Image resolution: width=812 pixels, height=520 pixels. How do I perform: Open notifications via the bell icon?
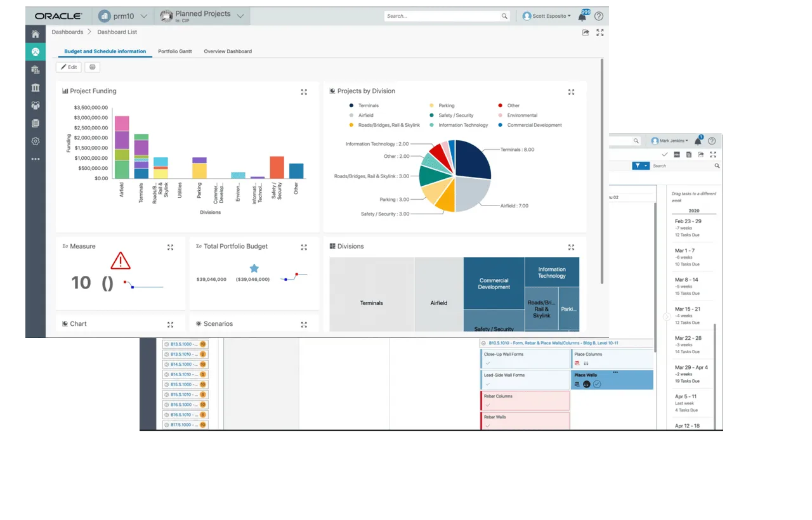point(582,16)
